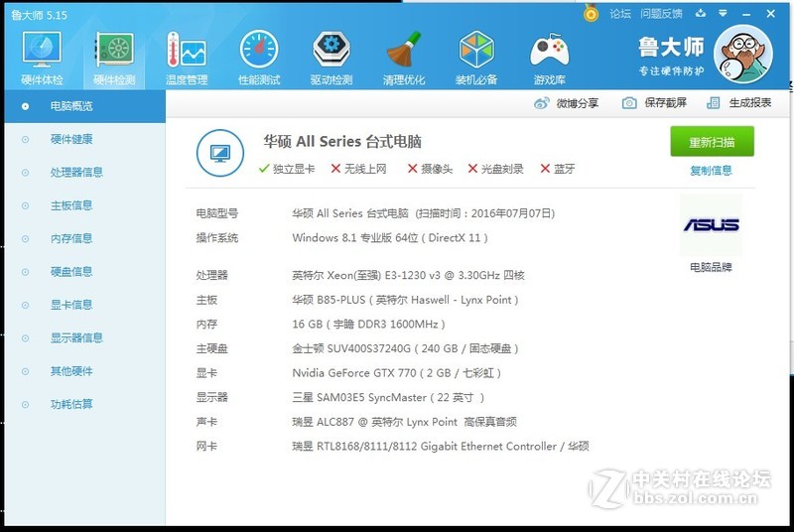Viewport: 794px width, 532px height.
Task: Open the 论坛 forum link
Action: click(x=620, y=14)
